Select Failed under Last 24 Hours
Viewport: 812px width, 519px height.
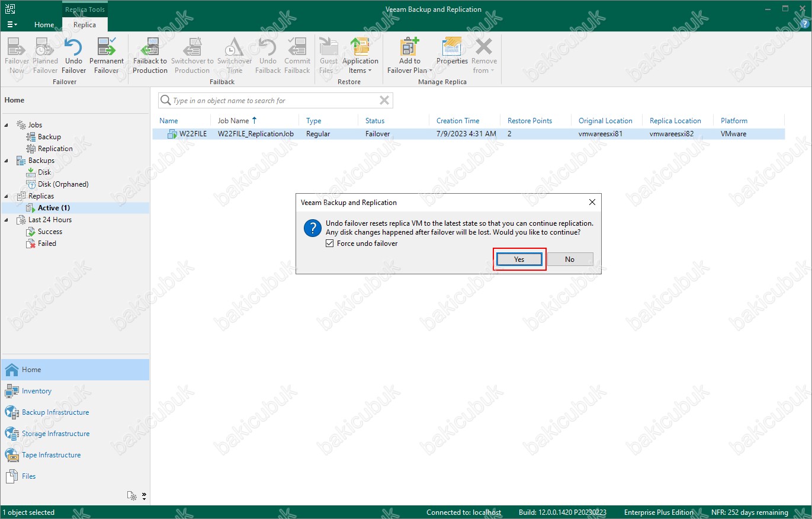tap(47, 244)
